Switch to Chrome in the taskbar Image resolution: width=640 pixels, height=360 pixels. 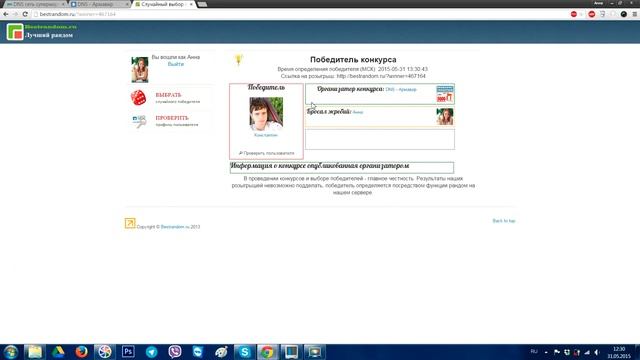click(268, 352)
